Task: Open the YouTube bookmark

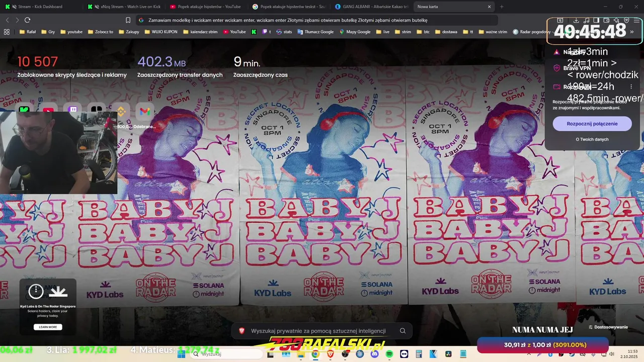Action: [234, 32]
